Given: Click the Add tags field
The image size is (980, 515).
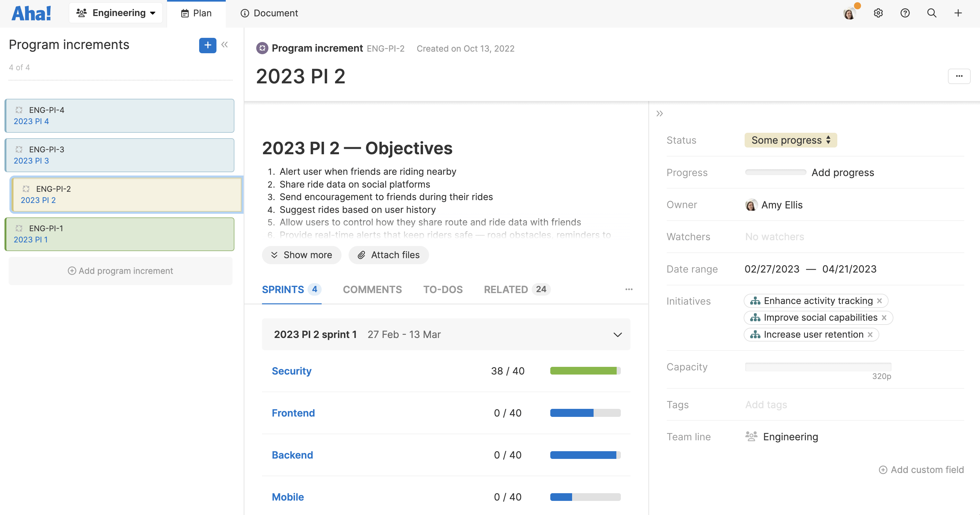Looking at the screenshot, I should tap(766, 405).
